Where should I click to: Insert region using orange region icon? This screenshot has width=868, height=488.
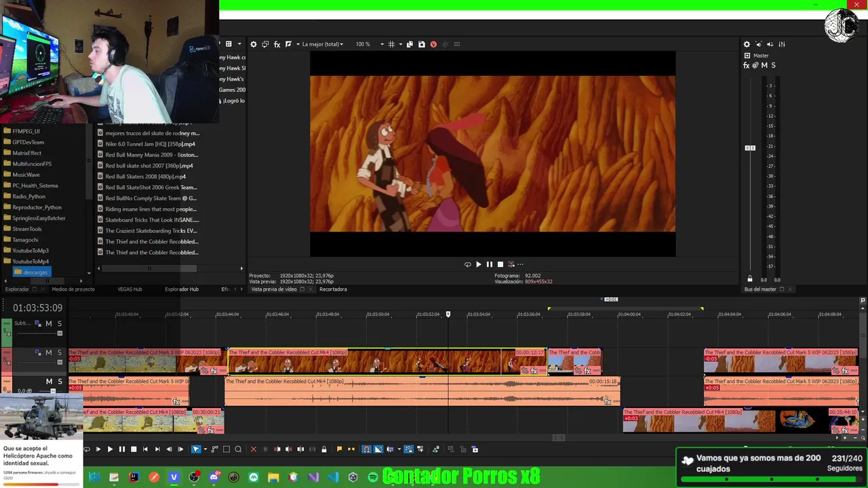(351, 449)
